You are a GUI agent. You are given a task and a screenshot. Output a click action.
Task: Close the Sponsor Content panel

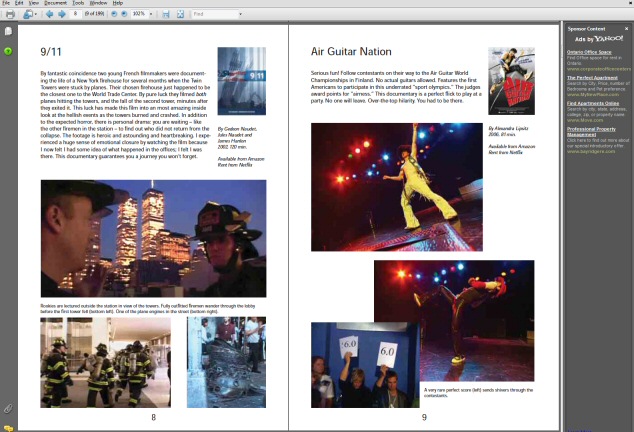point(626,29)
